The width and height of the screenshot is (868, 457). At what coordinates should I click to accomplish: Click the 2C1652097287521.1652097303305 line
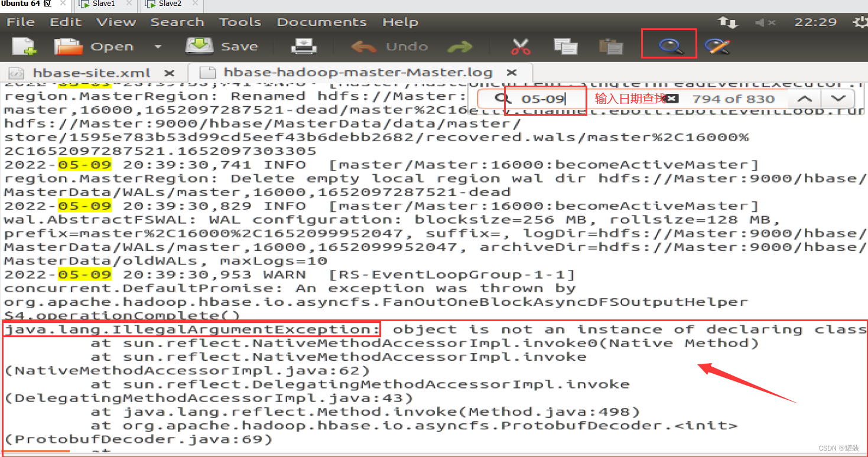click(160, 151)
